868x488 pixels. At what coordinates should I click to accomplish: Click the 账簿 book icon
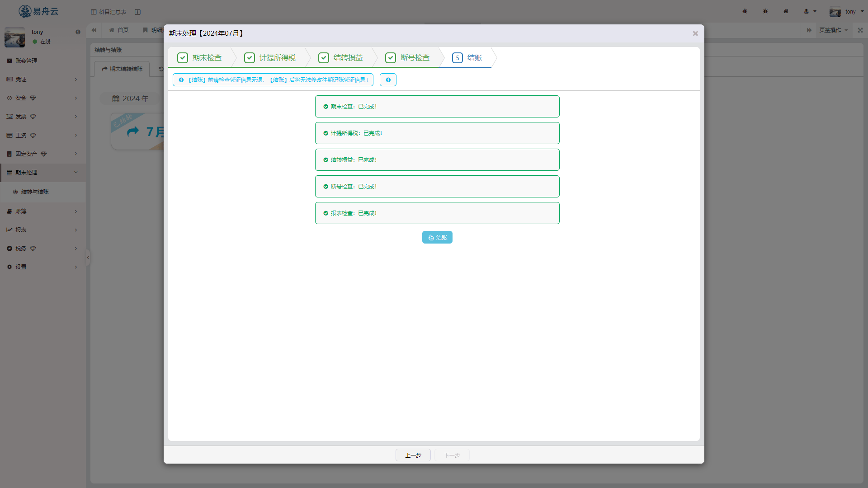coord(9,211)
